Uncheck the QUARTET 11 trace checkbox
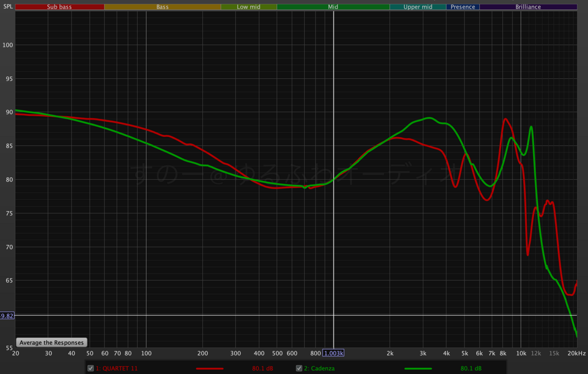Screen dimensions: 588x374 click(x=90, y=368)
